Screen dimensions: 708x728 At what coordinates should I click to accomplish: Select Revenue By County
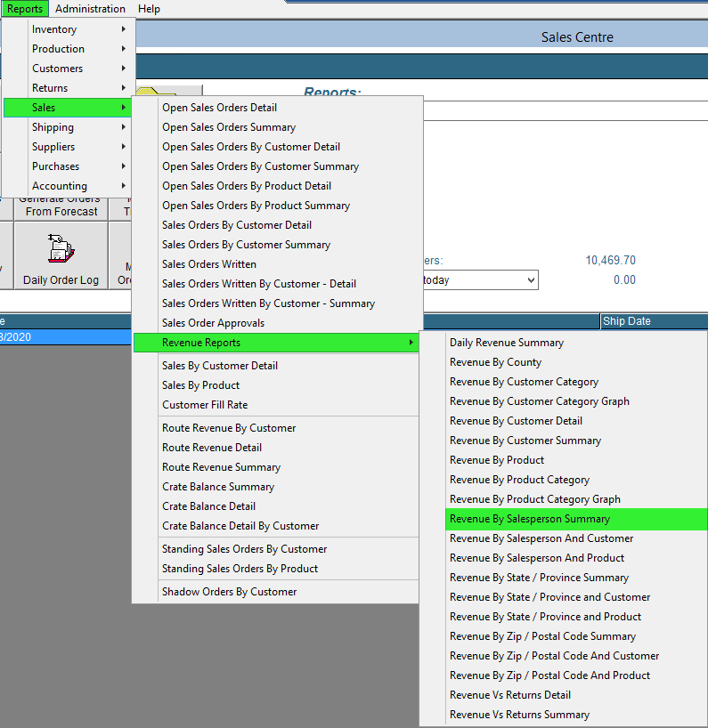564,362
